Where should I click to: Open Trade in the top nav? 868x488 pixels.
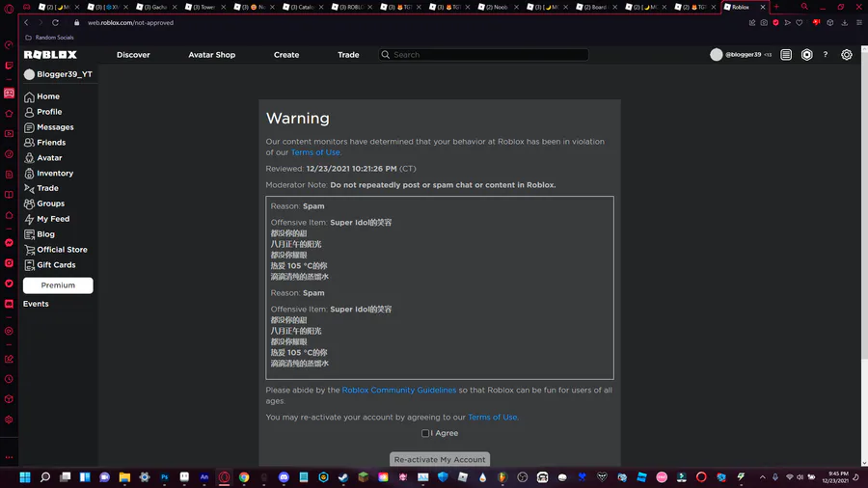(x=348, y=55)
